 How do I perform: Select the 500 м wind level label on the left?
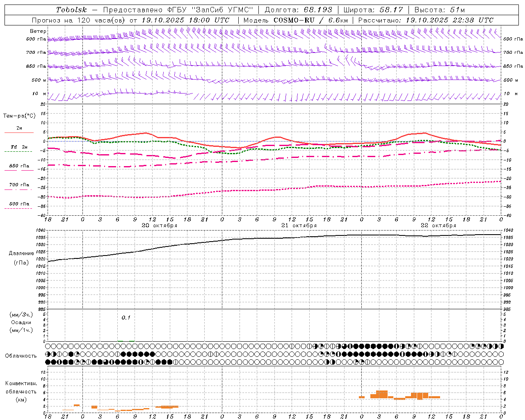[39, 80]
